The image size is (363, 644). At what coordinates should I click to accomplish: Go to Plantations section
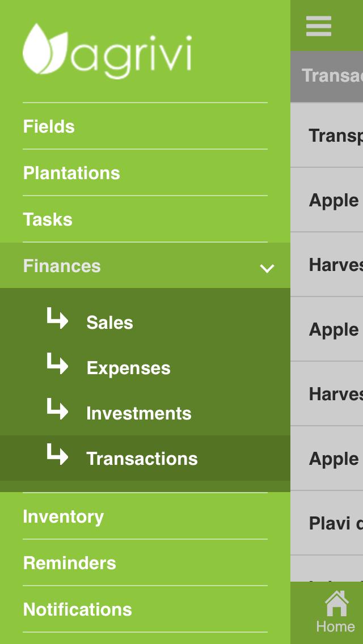[71, 173]
